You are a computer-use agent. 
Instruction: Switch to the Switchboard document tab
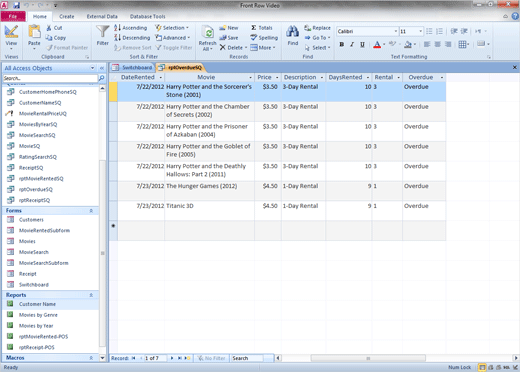(x=132, y=68)
